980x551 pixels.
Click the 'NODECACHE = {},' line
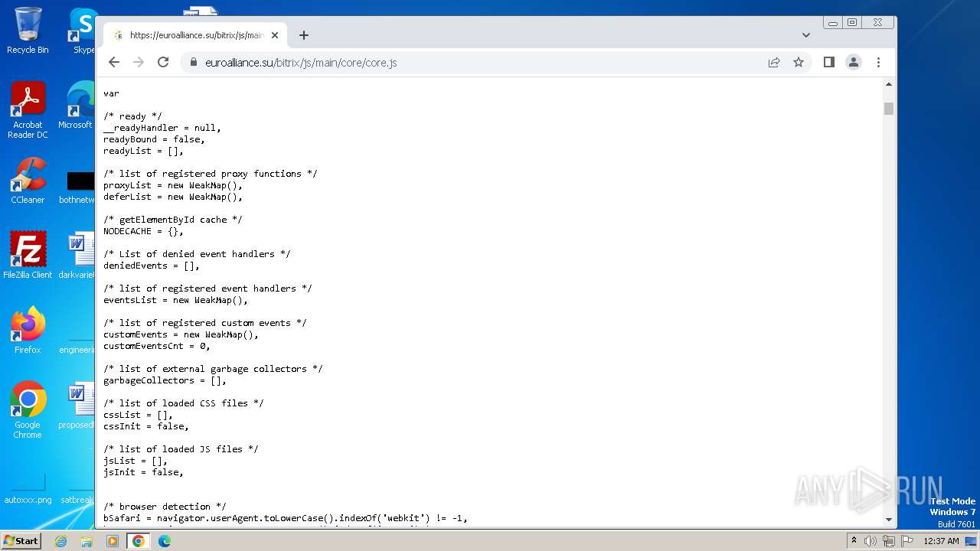point(143,231)
